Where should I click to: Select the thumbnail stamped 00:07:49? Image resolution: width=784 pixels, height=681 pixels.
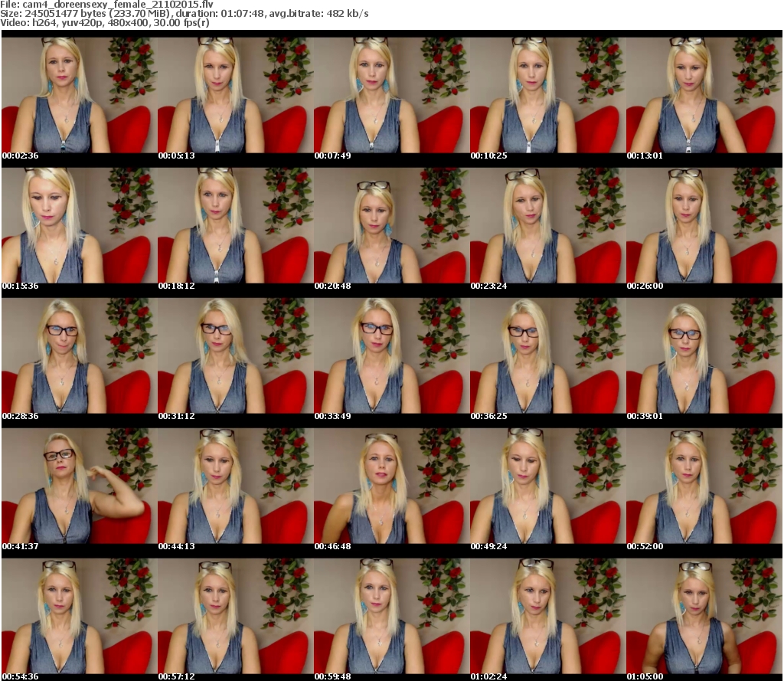[391, 96]
